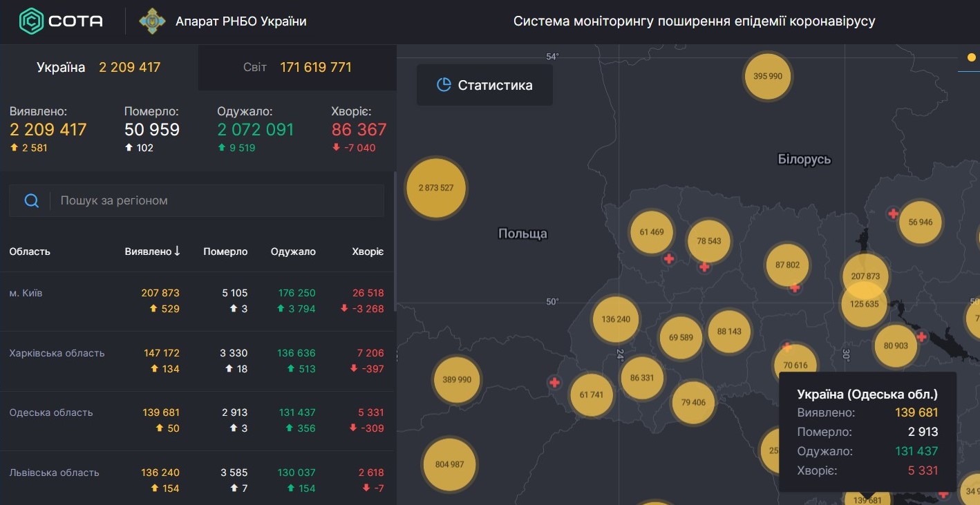Click red cross marker beside bubble 61 741

pyautogui.click(x=554, y=382)
